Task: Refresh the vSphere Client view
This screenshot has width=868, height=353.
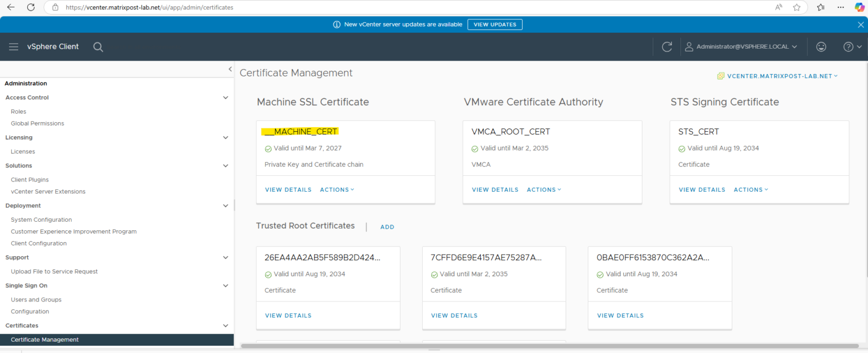Action: (x=667, y=47)
